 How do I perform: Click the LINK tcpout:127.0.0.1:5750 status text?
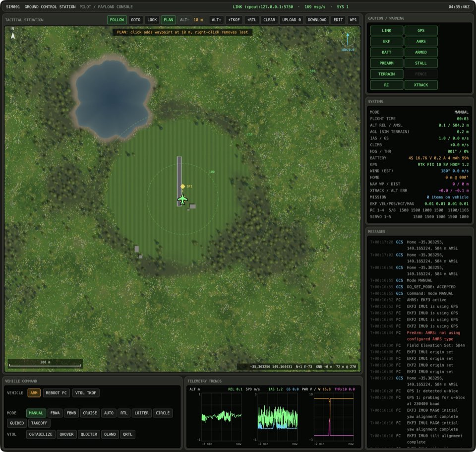pyautogui.click(x=263, y=6)
